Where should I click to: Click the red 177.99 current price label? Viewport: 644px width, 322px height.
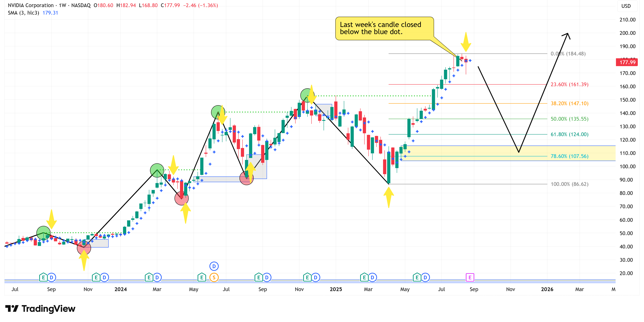627,62
